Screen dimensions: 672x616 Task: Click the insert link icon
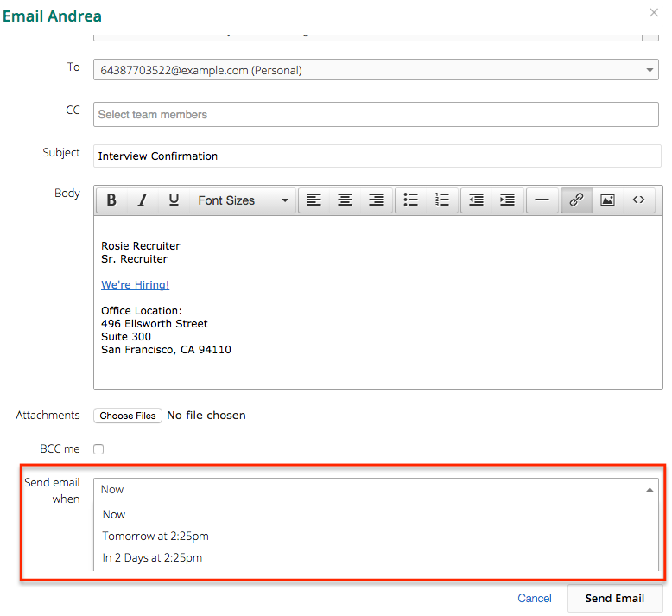pos(576,200)
